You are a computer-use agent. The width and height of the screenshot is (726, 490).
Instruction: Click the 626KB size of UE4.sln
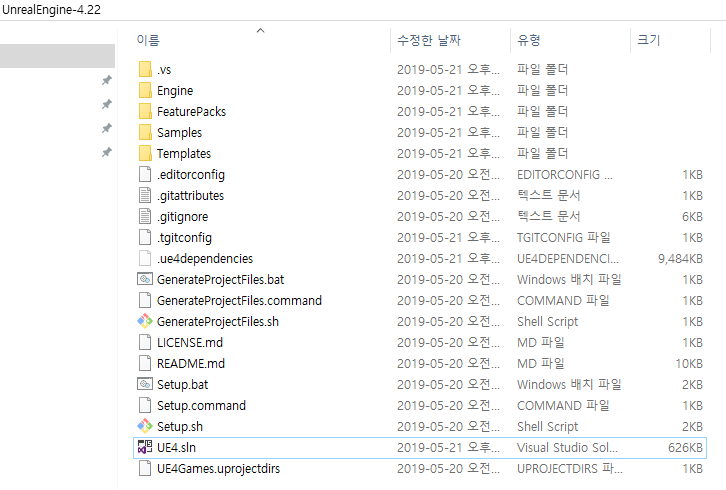coord(685,447)
